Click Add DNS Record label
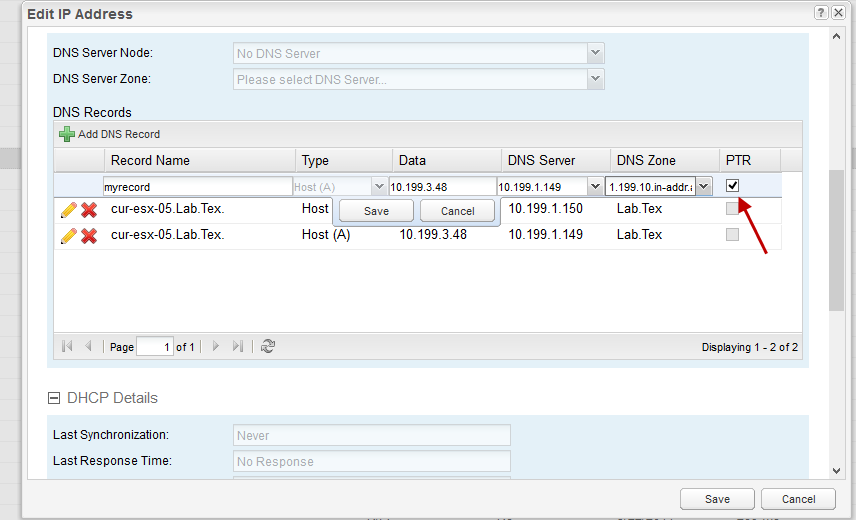Viewport: 856px width, 520px height. click(119, 134)
